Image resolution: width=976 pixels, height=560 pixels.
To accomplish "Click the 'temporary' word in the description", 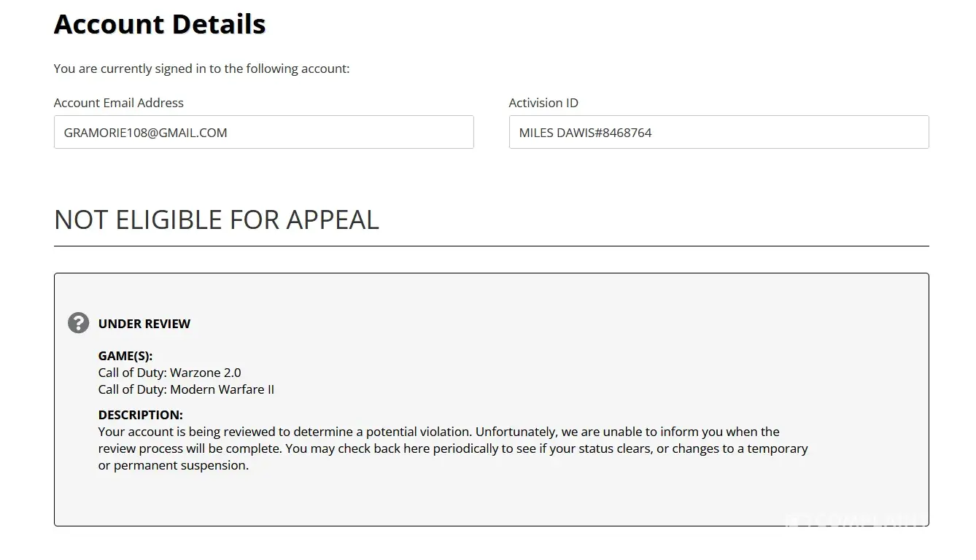I will (x=778, y=448).
